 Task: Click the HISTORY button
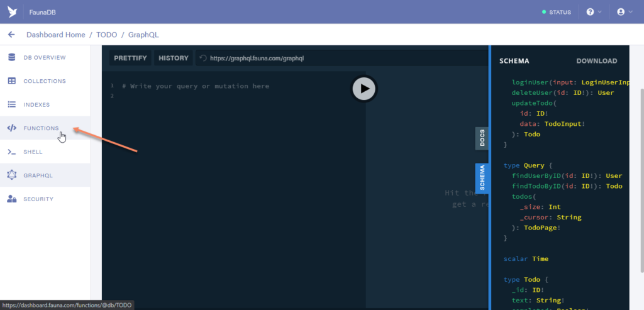pos(174,58)
